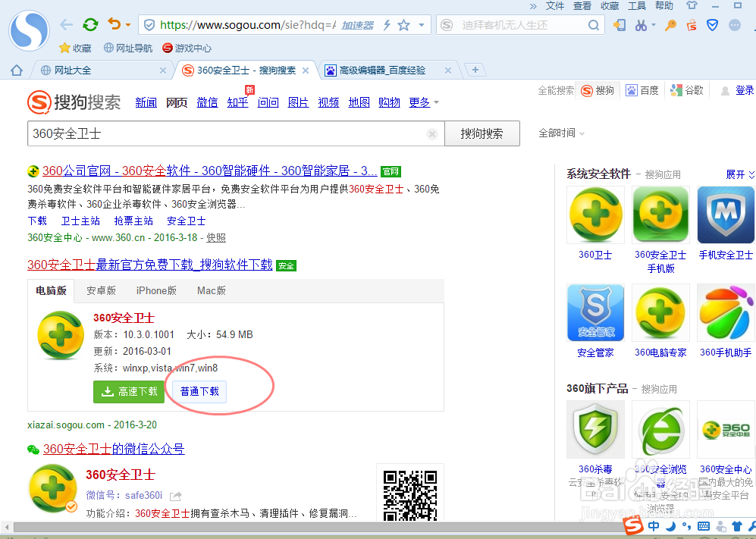Select 安卓版 download tab
This screenshot has height=539, width=756.
pos(102,290)
